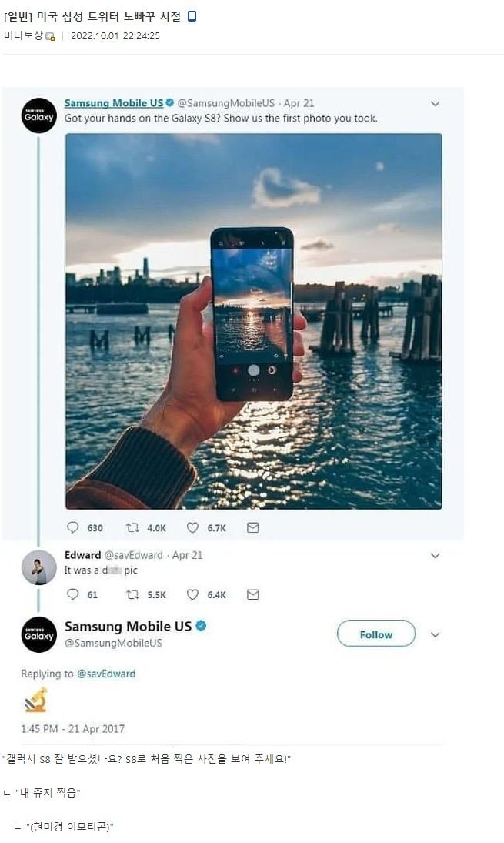This screenshot has width=504, height=843.
Task: Click the microscope emoji in Samsung's reply
Action: pos(35,700)
